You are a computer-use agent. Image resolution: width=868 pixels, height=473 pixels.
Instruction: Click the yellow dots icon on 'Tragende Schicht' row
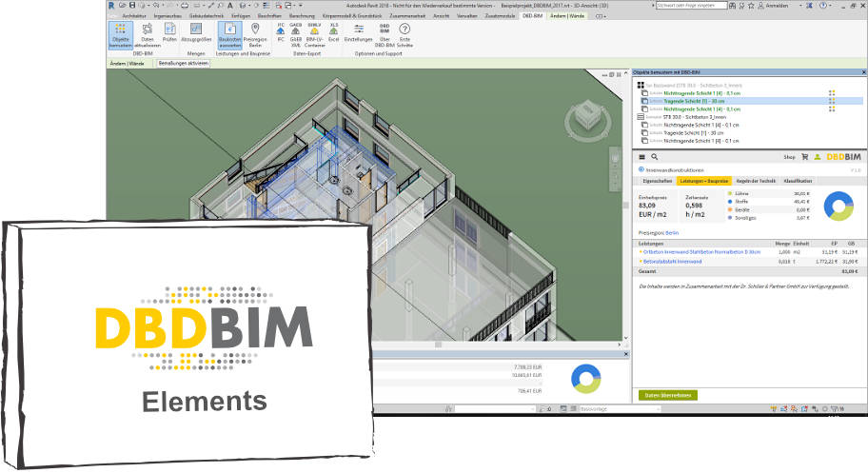point(832,101)
